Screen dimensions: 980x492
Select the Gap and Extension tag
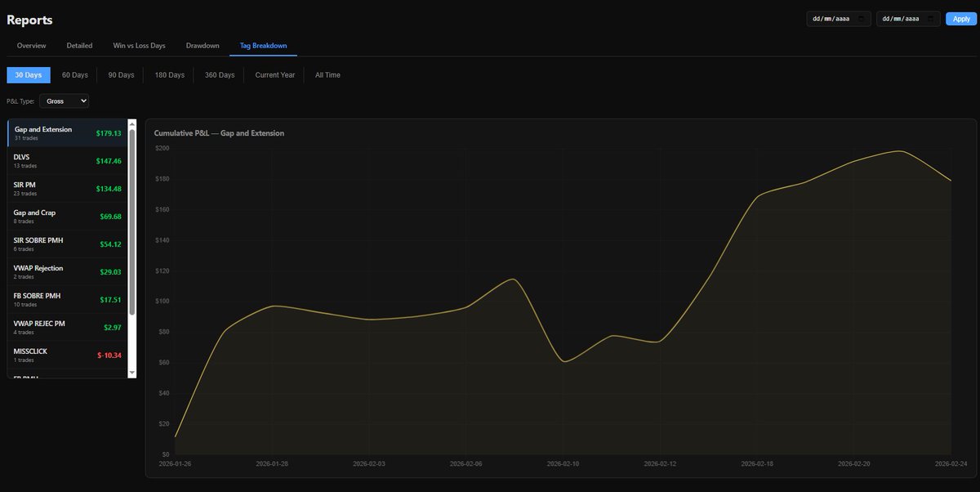[x=68, y=133]
